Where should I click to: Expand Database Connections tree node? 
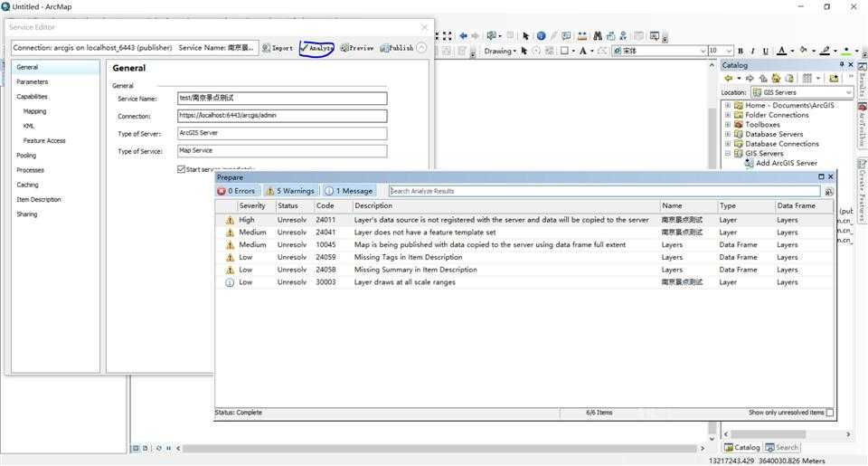click(728, 144)
